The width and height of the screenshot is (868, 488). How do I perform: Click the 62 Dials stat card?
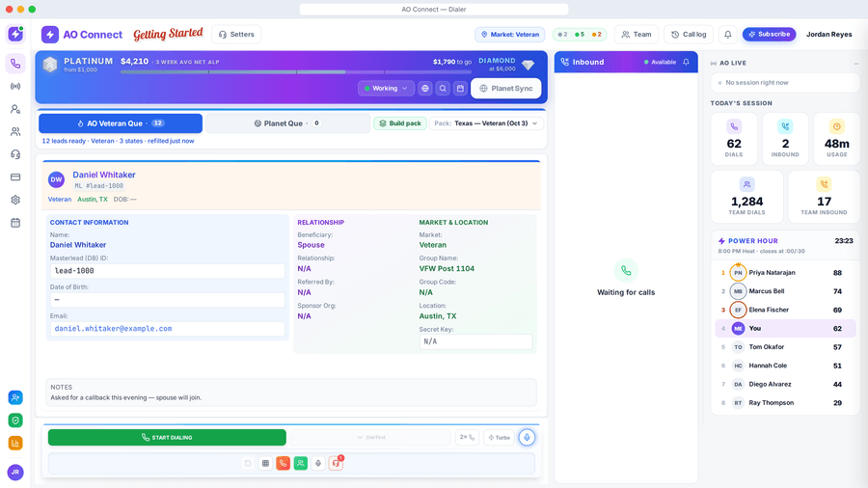coord(734,139)
